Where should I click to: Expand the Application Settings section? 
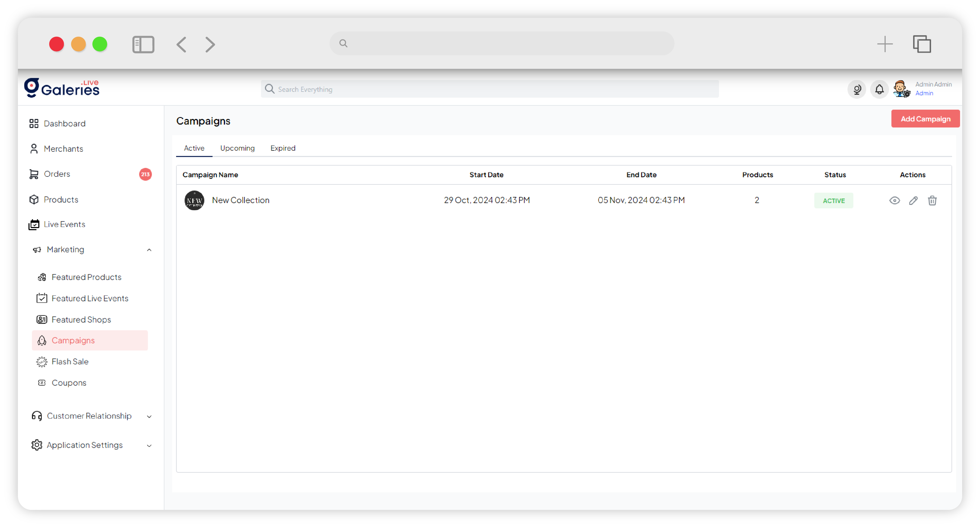pos(149,445)
